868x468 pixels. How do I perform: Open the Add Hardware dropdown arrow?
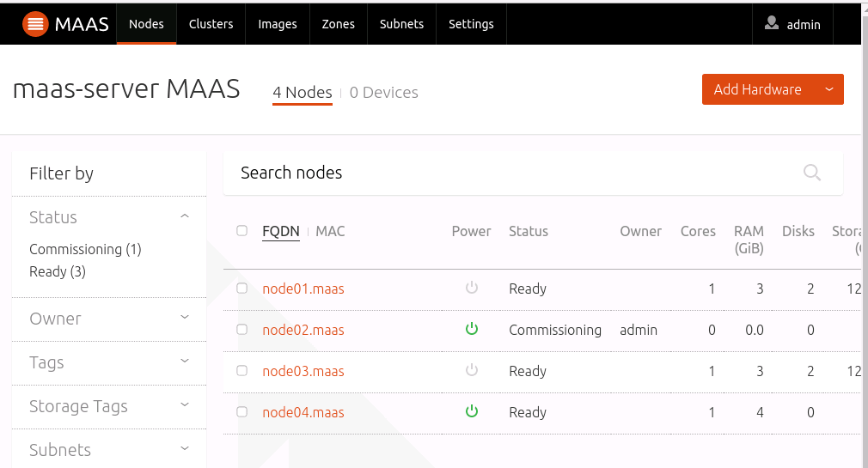tap(829, 89)
